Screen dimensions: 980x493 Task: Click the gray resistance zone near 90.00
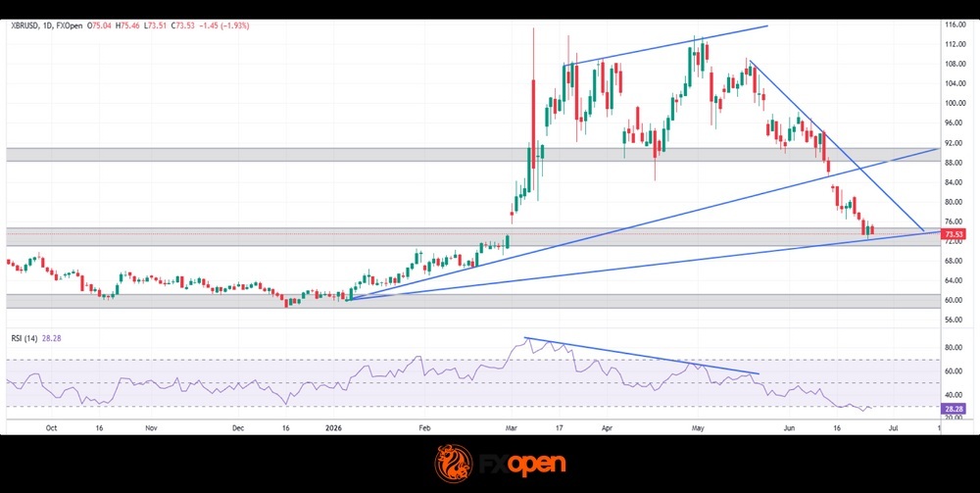(472, 154)
